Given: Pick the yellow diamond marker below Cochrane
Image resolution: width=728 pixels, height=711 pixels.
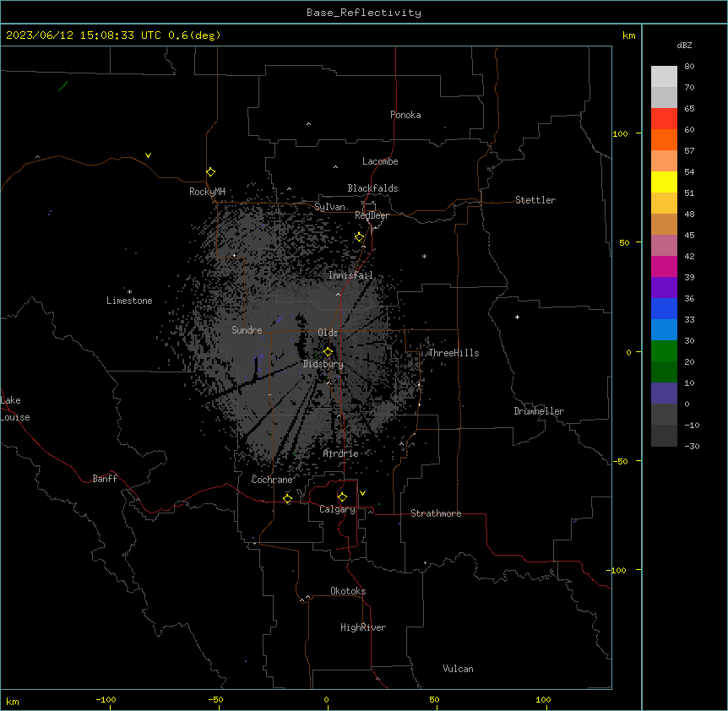Looking at the screenshot, I should [287, 499].
